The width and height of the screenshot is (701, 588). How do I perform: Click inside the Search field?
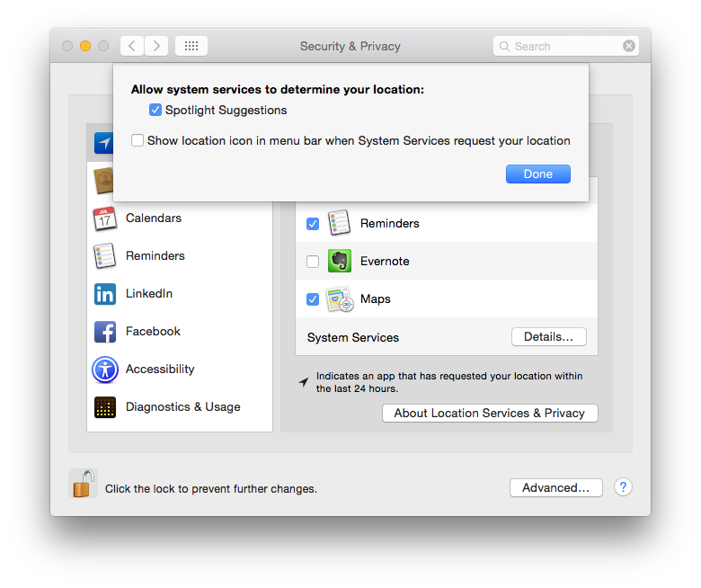click(x=565, y=46)
